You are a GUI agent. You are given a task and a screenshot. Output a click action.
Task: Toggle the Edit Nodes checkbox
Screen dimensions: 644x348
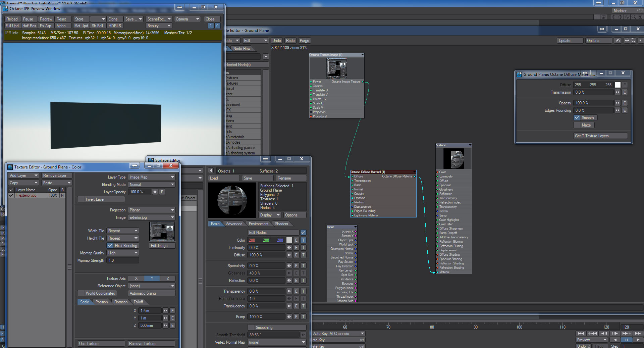pos(303,233)
